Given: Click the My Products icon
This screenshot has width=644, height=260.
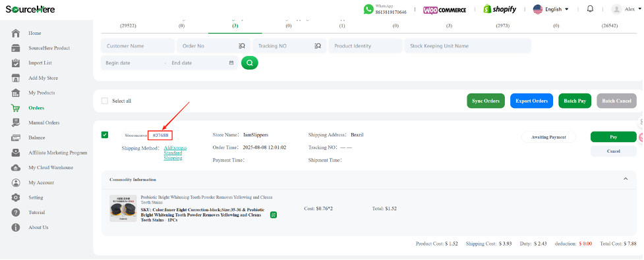Looking at the screenshot, I should click(16, 93).
